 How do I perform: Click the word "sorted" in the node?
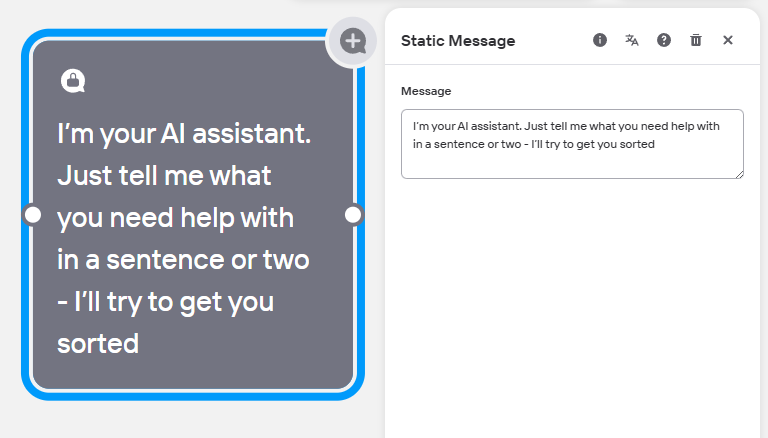(x=98, y=343)
